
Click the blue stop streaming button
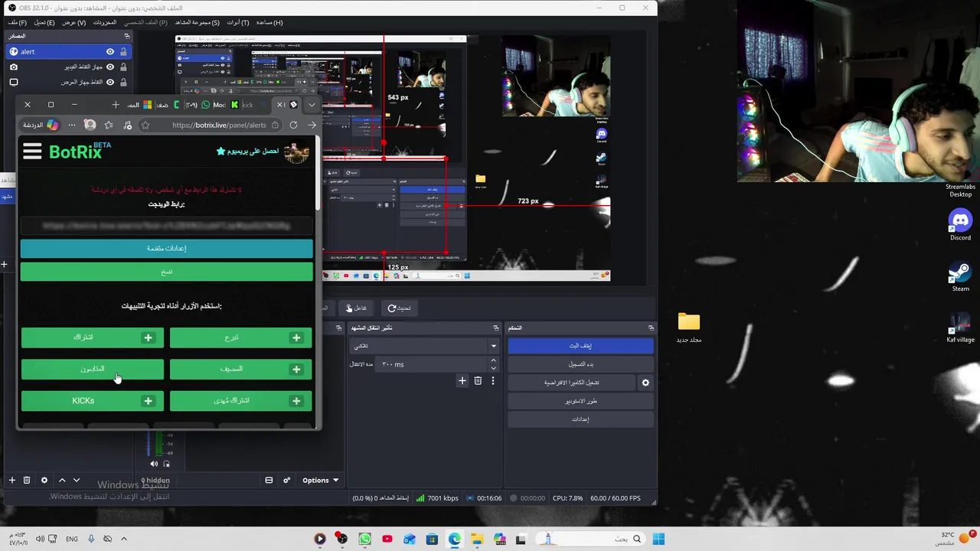580,346
